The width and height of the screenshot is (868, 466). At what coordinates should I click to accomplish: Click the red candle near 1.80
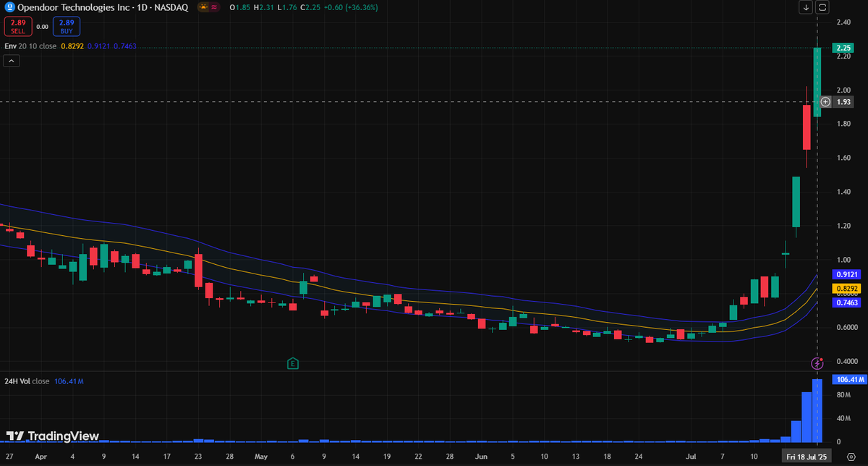click(806, 127)
